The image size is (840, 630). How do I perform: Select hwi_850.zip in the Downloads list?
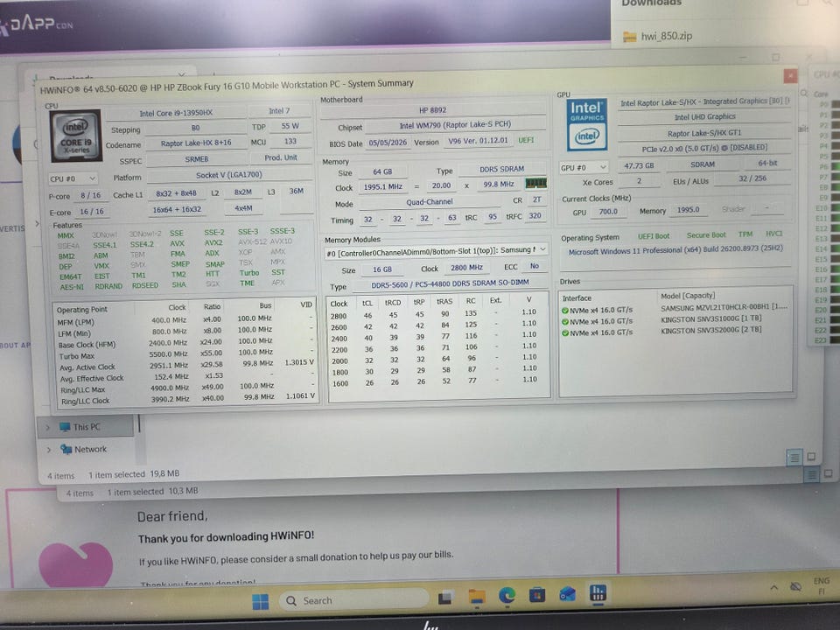[667, 37]
